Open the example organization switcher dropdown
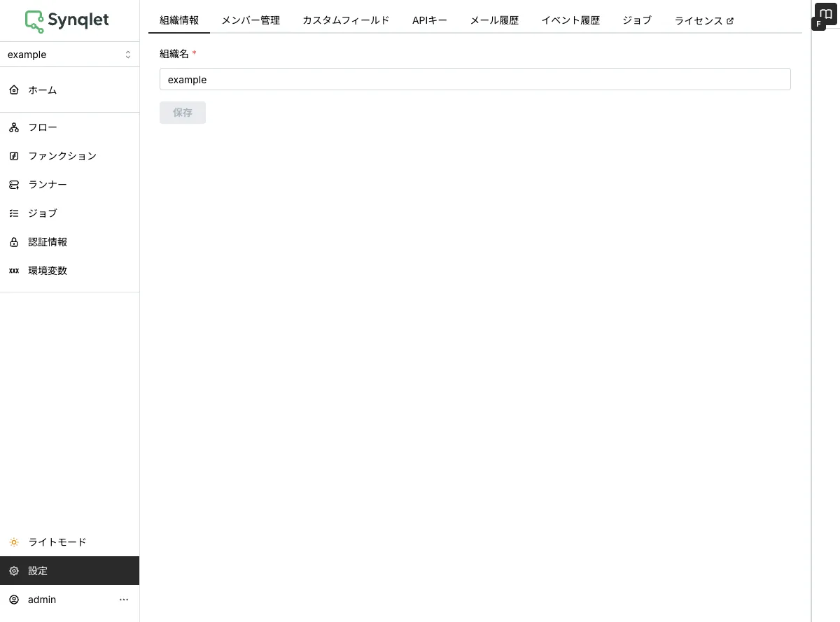Viewport: 840px width, 622px height. pyautogui.click(x=69, y=55)
